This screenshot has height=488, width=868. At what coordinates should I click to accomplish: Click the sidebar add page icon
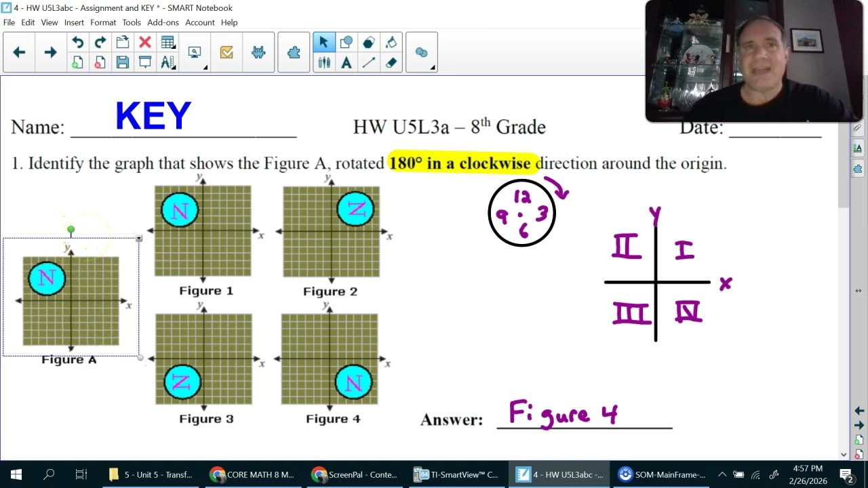tap(859, 440)
